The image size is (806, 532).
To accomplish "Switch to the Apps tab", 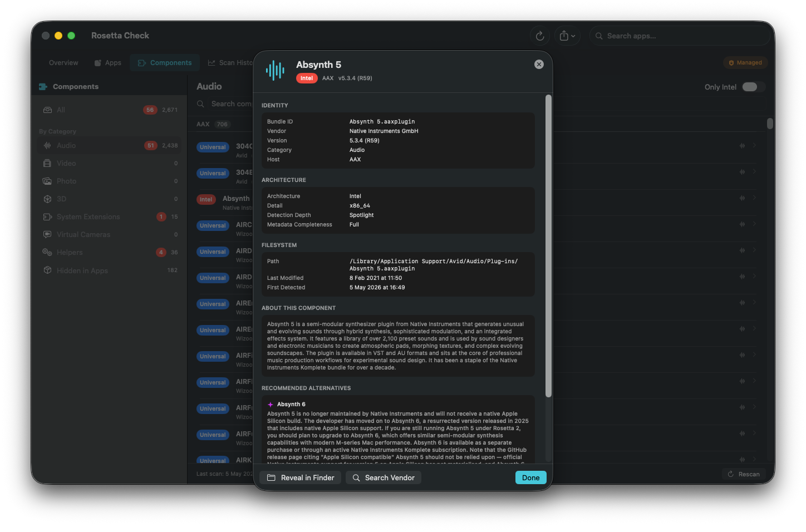I will coord(108,63).
